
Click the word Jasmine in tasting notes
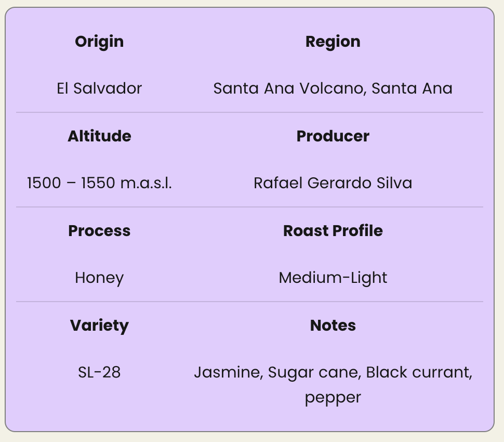228,372
